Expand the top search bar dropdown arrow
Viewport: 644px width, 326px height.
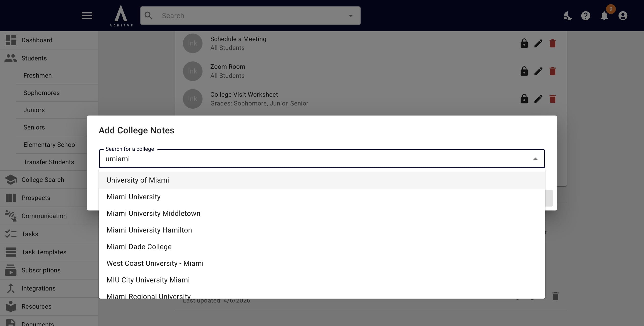coord(351,16)
